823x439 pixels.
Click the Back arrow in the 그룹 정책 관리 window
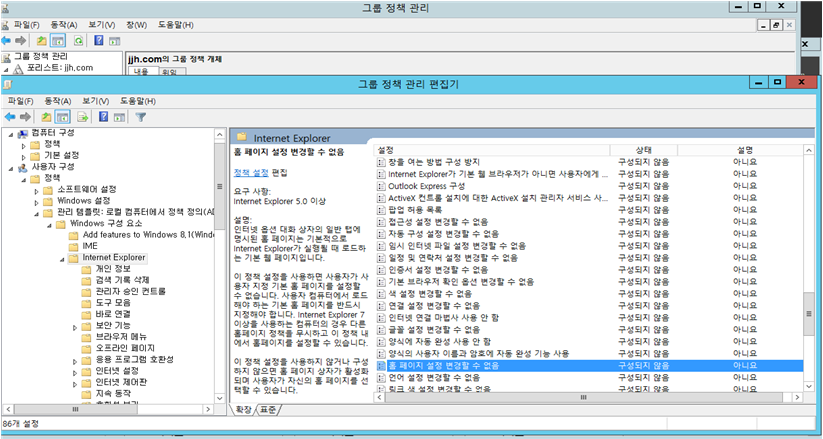(6, 40)
